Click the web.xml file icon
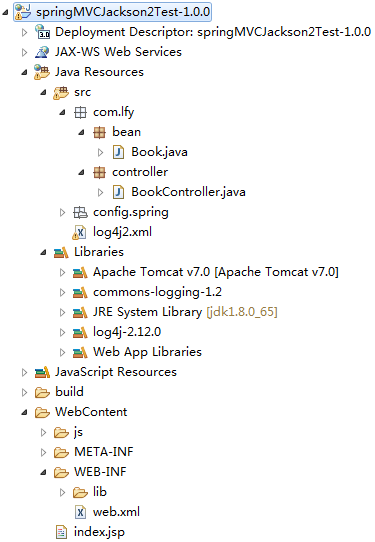This screenshot has height=542, width=375. click(80, 512)
